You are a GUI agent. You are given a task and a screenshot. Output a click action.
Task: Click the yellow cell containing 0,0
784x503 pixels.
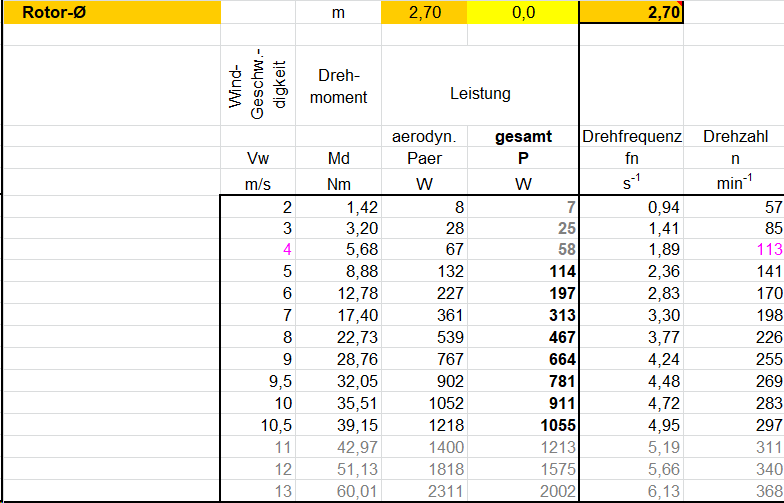click(523, 12)
